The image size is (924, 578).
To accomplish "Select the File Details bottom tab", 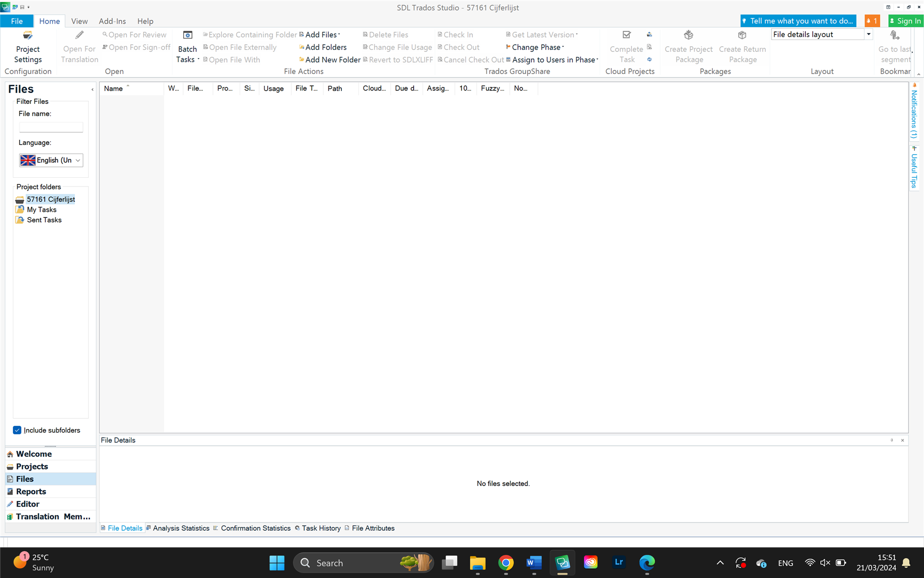I will [x=122, y=528].
